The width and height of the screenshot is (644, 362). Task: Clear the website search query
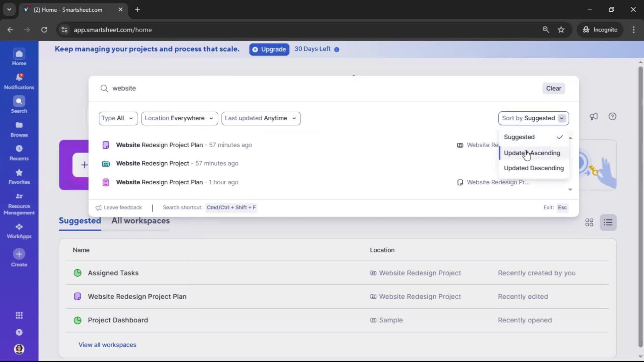[x=553, y=88]
